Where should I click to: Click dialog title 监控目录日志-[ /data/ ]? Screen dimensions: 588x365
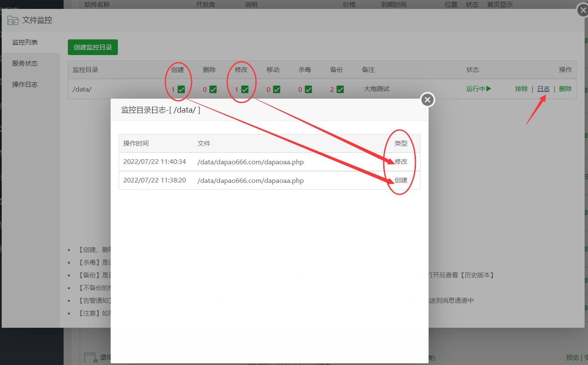coord(161,110)
